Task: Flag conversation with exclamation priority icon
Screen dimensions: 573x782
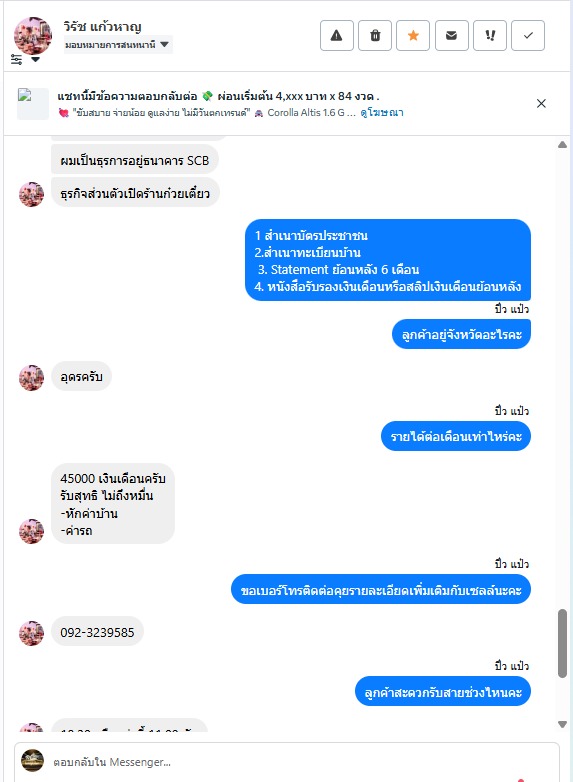Action: coord(490,35)
